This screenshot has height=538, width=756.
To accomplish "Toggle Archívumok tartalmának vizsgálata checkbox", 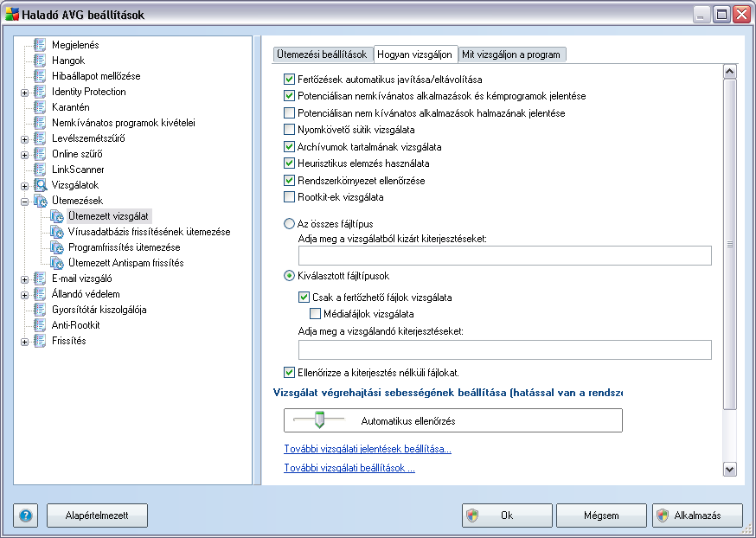I will 289,146.
